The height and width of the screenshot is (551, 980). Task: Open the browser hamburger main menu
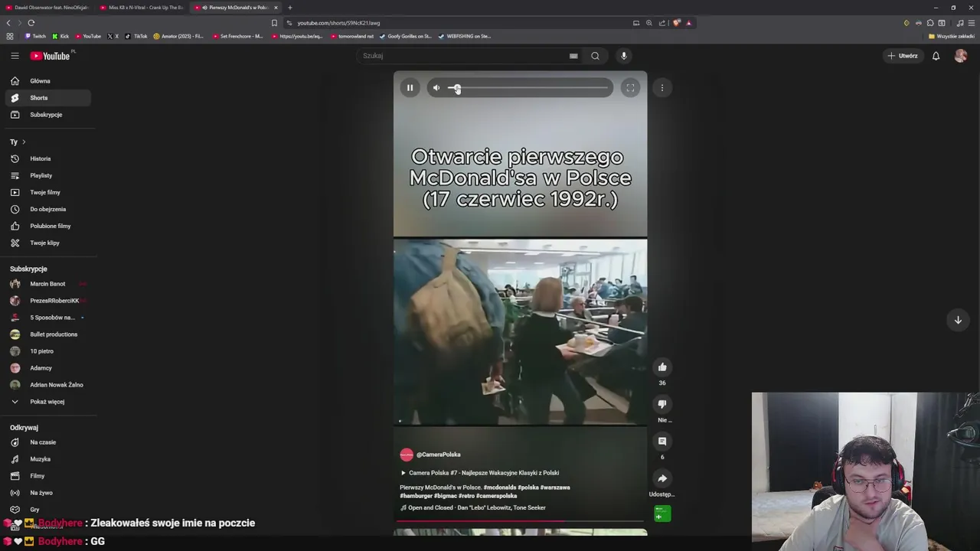pos(972,23)
